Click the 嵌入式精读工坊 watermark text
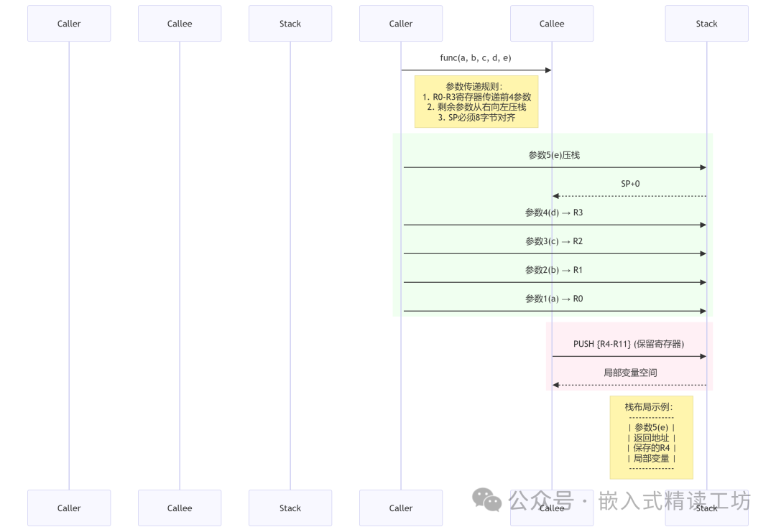Image resolution: width=776 pixels, height=532 pixels. 674,500
